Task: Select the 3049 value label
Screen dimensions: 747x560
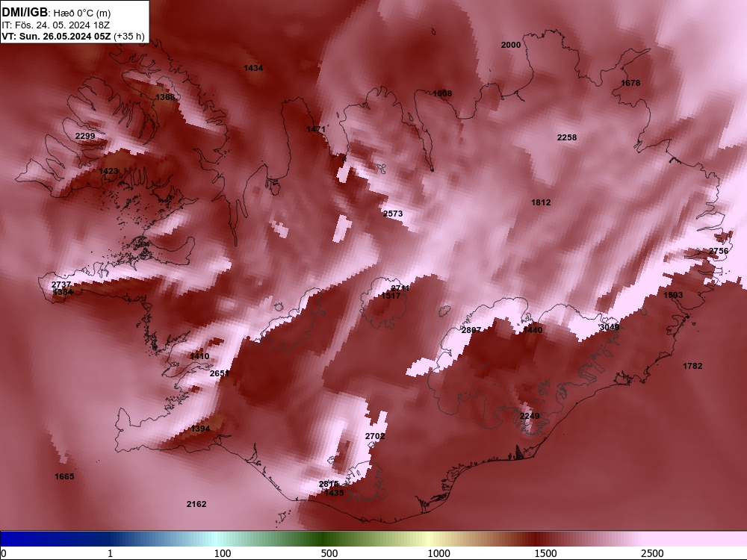Action: pyautogui.click(x=610, y=327)
